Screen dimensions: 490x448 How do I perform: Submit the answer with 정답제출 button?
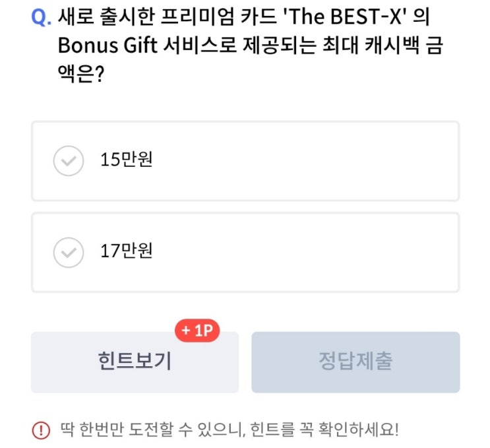click(x=355, y=362)
